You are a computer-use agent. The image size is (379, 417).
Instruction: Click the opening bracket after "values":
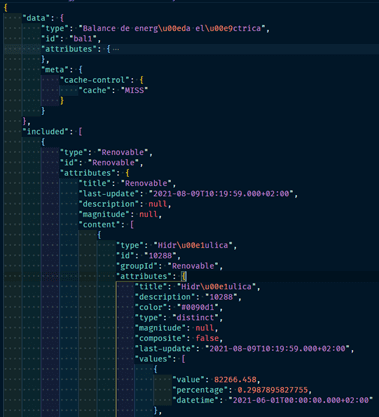pyautogui.click(x=183, y=359)
